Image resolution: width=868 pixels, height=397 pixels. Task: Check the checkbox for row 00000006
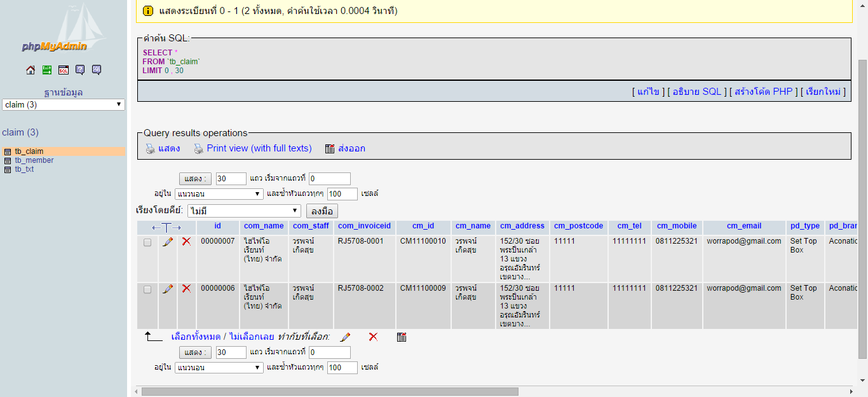pyautogui.click(x=147, y=288)
